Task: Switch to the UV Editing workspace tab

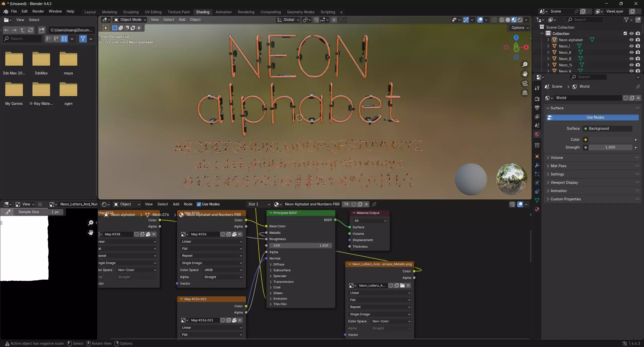Action: click(x=153, y=12)
